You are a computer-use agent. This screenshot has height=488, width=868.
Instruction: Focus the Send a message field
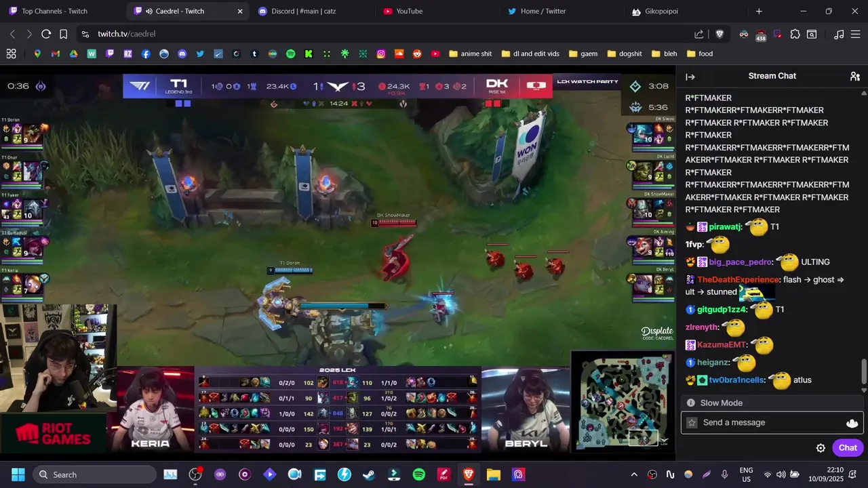pos(772,423)
